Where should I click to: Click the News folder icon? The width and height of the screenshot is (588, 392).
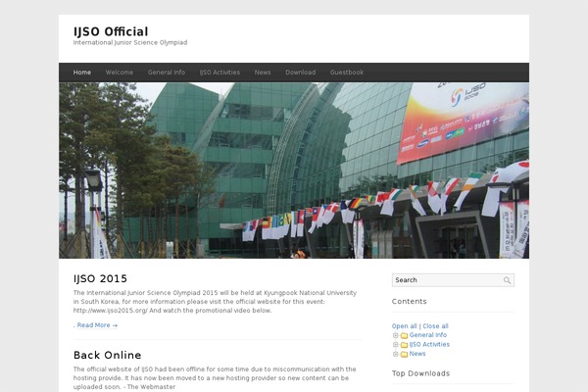[404, 354]
